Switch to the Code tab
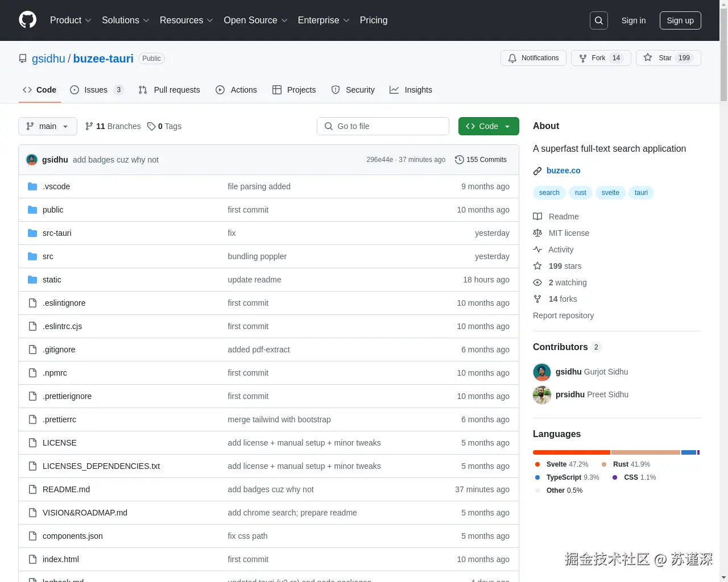 [x=40, y=90]
